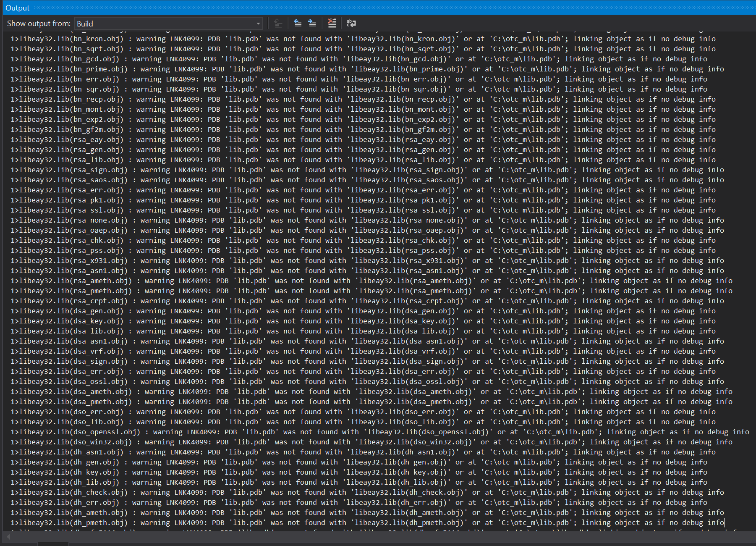Click the rsa_crpt.obj warning line

click(367, 301)
